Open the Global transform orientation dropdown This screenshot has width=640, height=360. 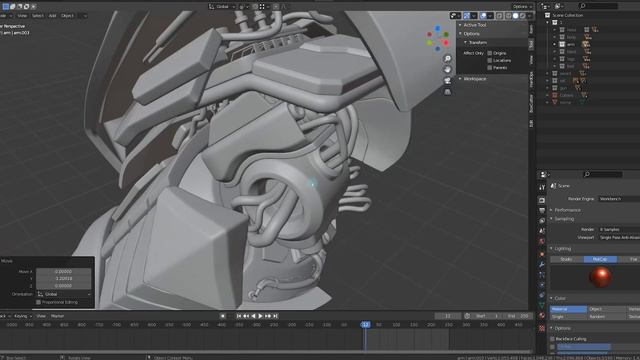222,6
